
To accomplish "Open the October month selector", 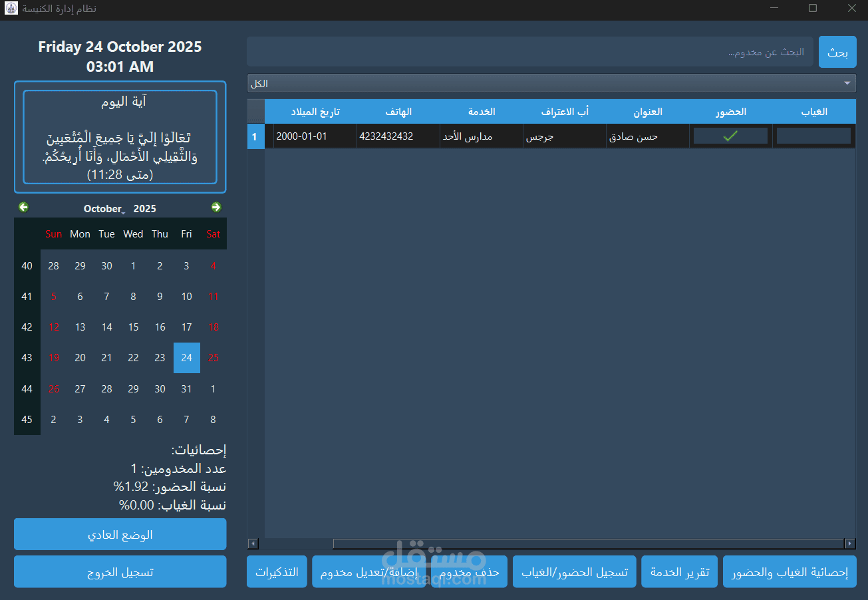I will (103, 208).
